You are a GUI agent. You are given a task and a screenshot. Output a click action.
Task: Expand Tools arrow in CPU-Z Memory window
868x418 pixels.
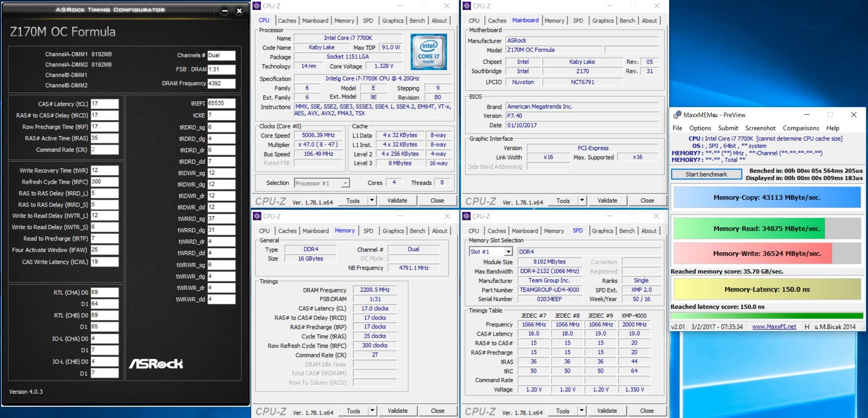(372, 411)
